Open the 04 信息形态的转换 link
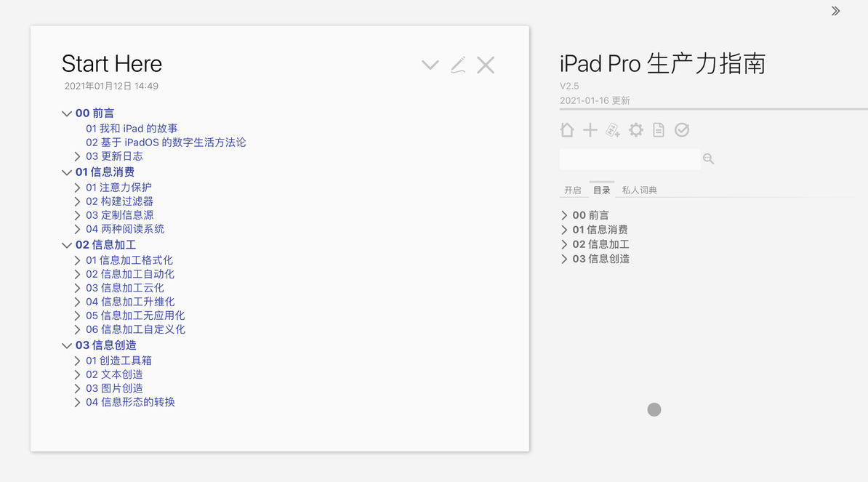The width and height of the screenshot is (868, 482). point(130,402)
